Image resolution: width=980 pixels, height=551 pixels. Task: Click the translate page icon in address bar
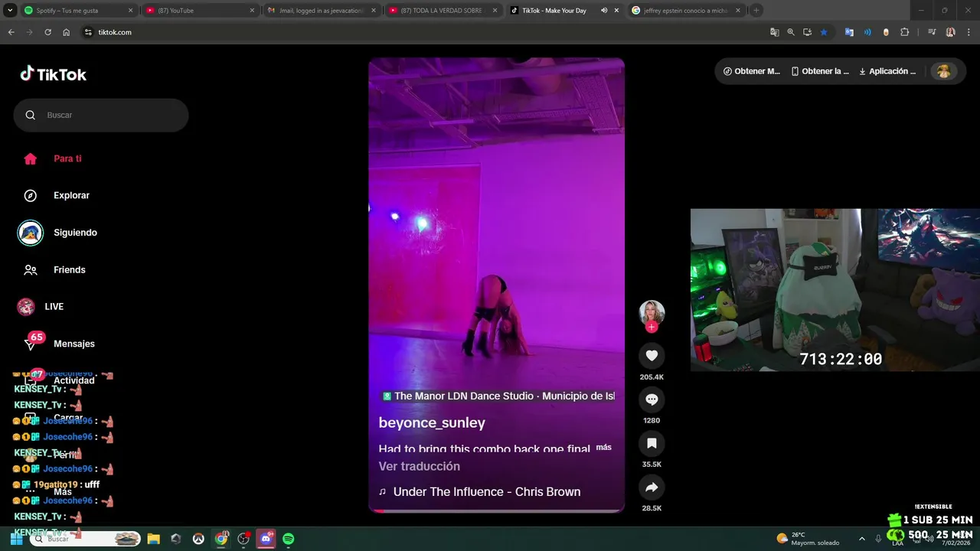tap(774, 32)
